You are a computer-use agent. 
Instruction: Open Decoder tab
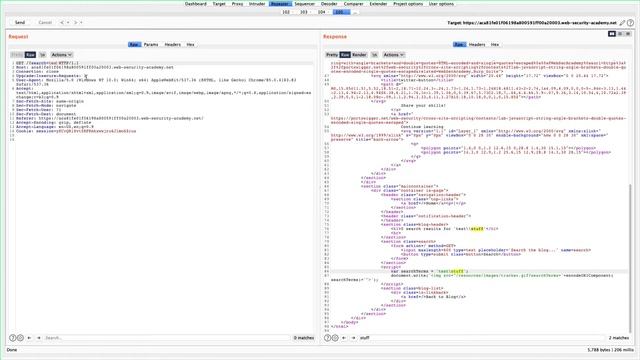329,4
